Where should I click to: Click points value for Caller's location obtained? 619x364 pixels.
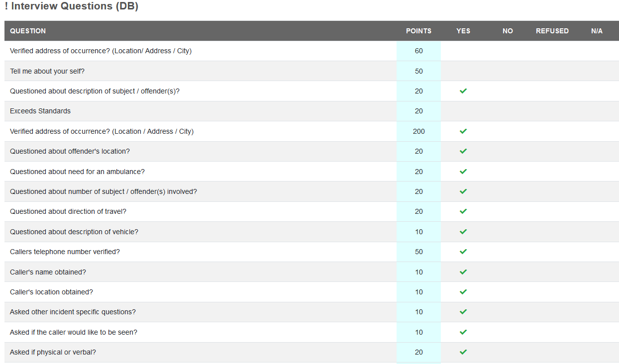[x=419, y=292]
